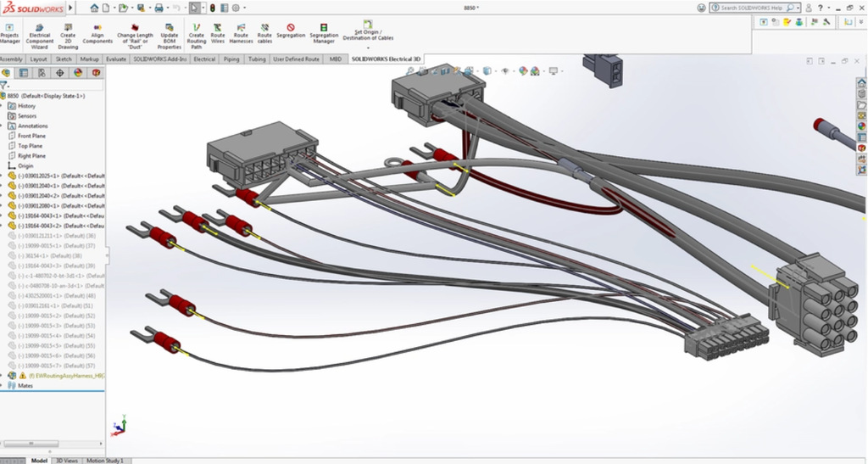Image resolution: width=868 pixels, height=464 pixels.
Task: Switch to the Piping tab
Action: pyautogui.click(x=231, y=59)
